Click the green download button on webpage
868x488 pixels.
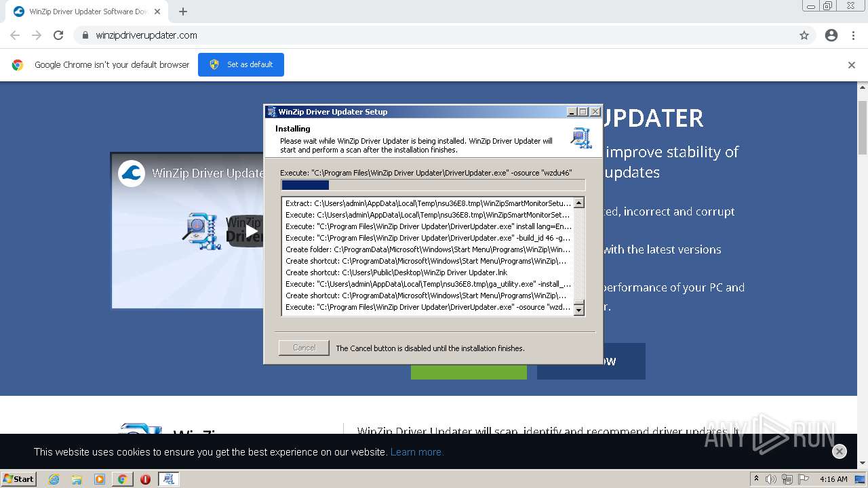pos(469,371)
